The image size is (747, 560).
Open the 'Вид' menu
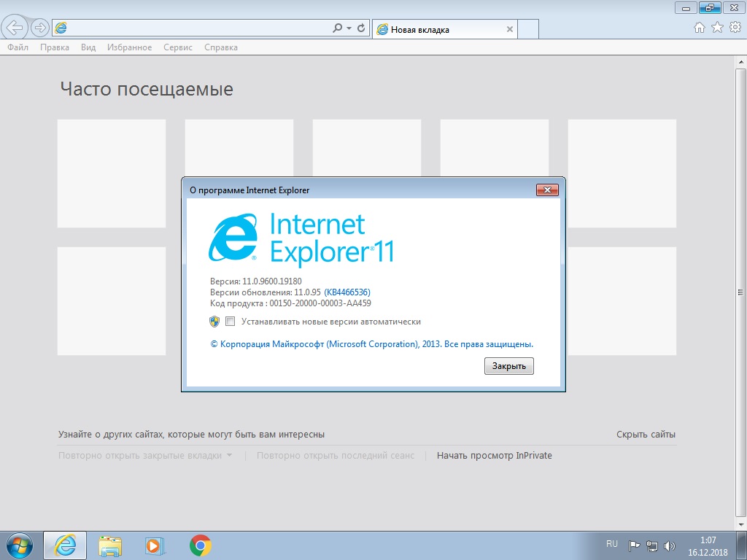tap(88, 47)
